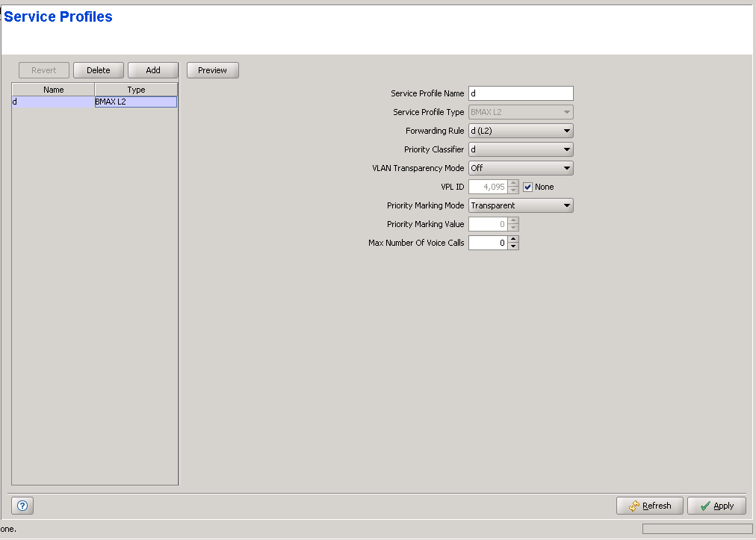Sort the list by Type column header

click(x=136, y=90)
